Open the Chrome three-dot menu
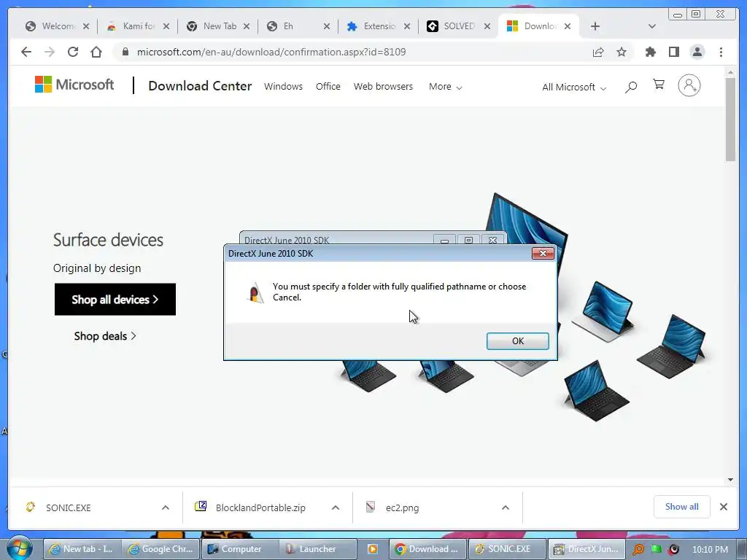The width and height of the screenshot is (747, 560). pos(721,52)
